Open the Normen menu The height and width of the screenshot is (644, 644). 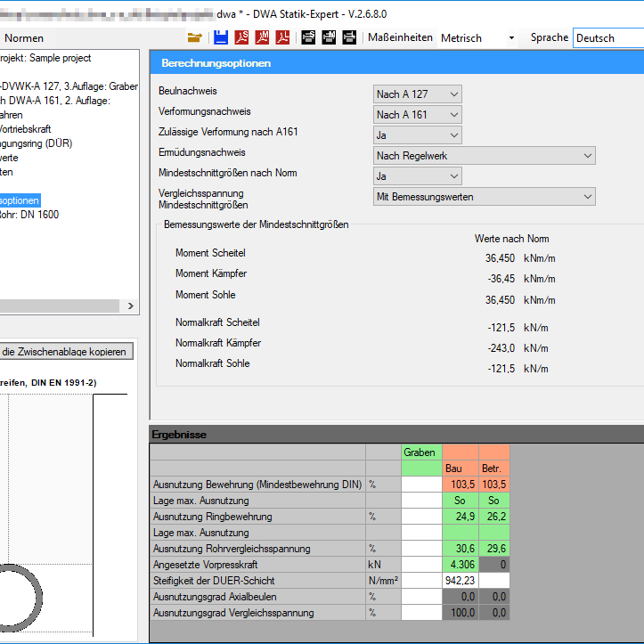pyautogui.click(x=24, y=38)
